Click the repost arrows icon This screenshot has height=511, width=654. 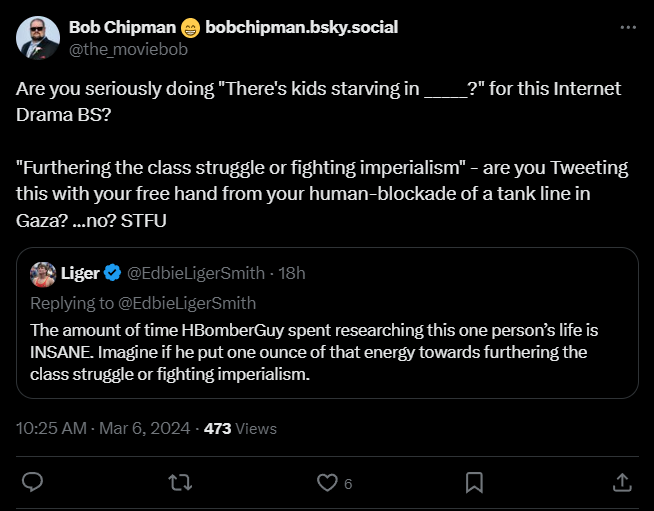[180, 483]
